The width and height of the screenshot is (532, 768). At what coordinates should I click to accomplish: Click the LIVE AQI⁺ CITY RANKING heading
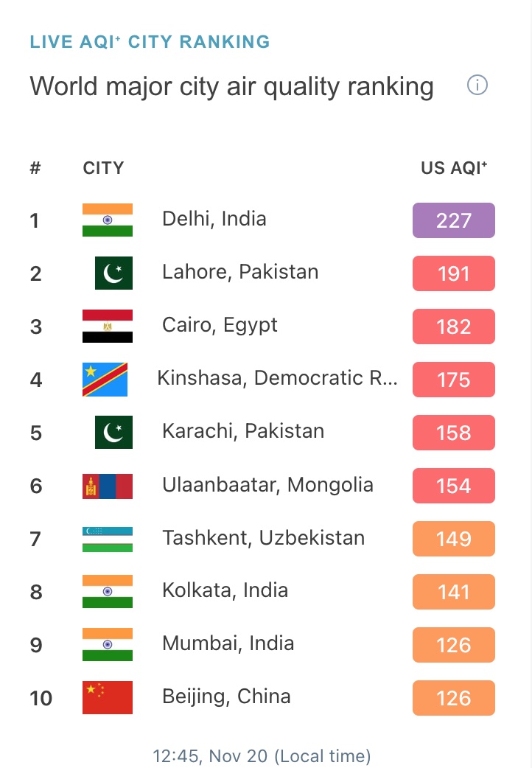click(x=150, y=42)
